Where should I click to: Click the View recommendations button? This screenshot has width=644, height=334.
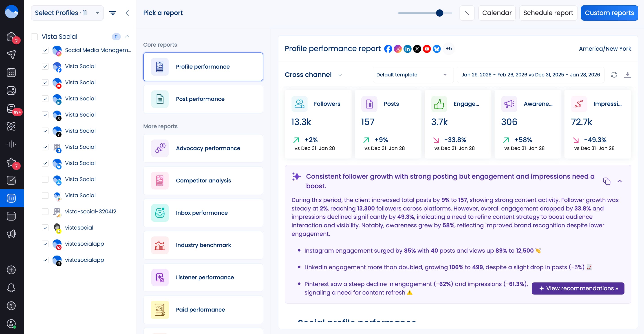tap(578, 288)
